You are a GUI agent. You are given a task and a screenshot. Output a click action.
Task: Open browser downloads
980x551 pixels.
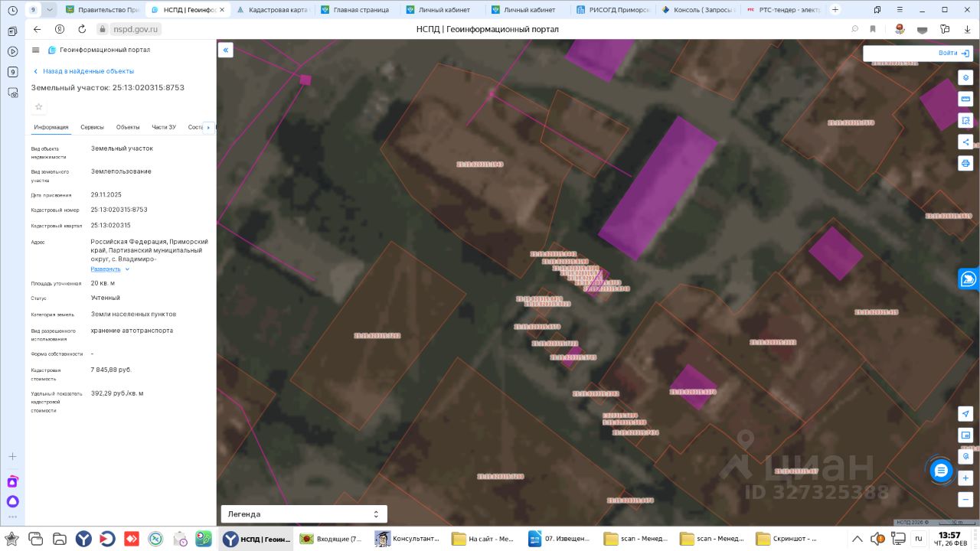click(x=967, y=29)
